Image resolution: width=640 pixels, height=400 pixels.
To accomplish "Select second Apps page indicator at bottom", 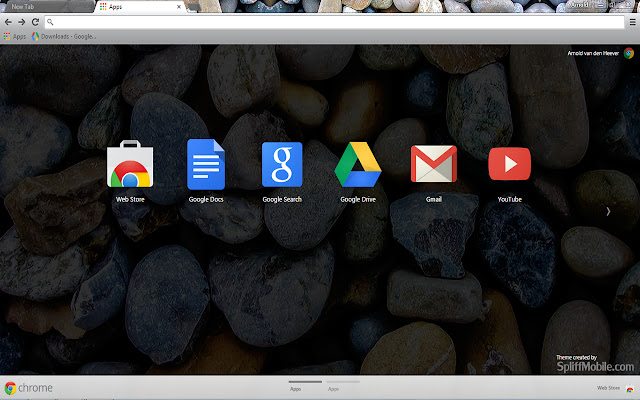I will 343,386.
